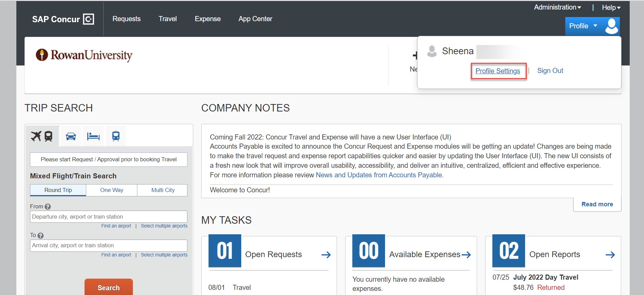This screenshot has width=644, height=295.
Task: Click the Open Requests arrow icon
Action: (326, 255)
